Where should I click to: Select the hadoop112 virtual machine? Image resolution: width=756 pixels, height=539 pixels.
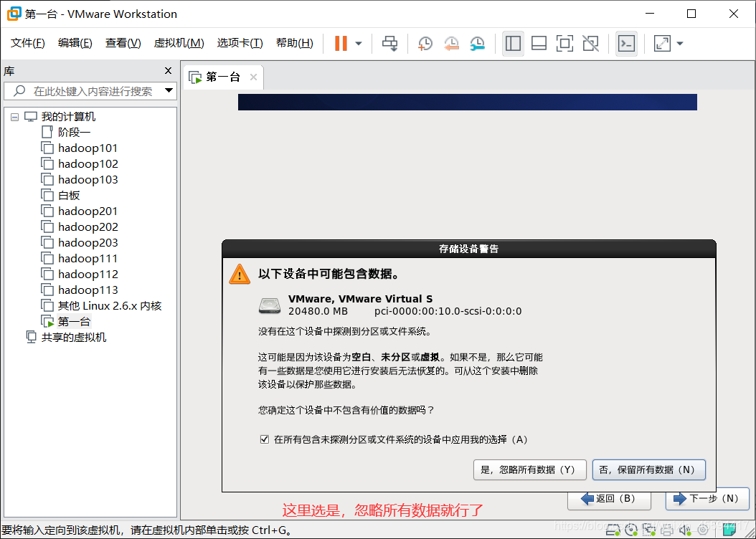[x=88, y=274]
